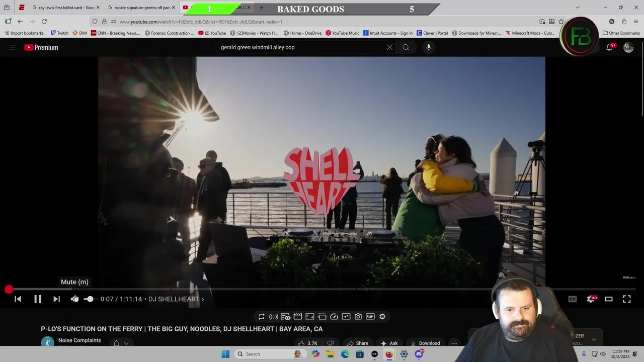Pause the video playback

(x=38, y=299)
